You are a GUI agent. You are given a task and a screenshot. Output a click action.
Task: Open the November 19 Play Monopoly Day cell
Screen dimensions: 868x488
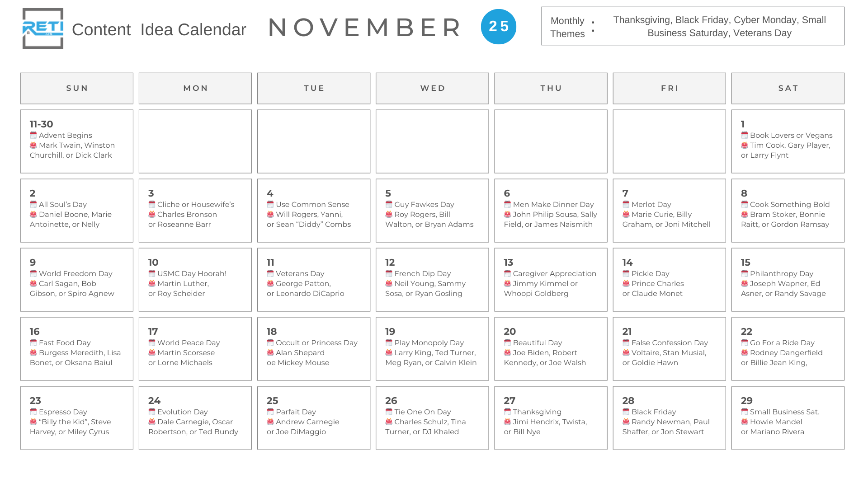[x=432, y=348]
